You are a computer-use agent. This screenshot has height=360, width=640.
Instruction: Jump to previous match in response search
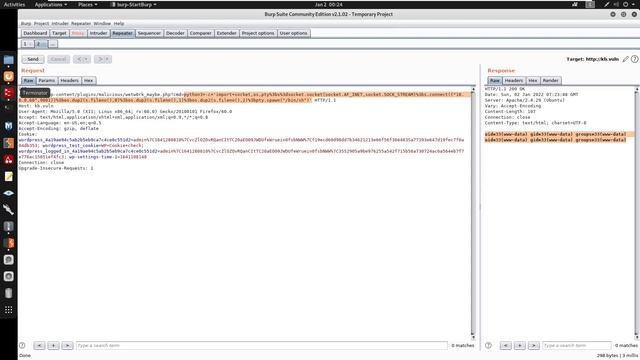[505, 345]
